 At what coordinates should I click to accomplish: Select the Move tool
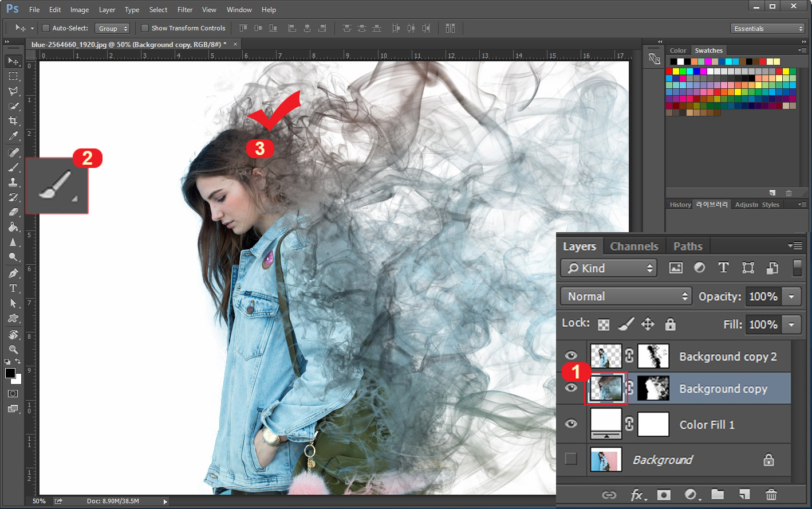tap(13, 61)
